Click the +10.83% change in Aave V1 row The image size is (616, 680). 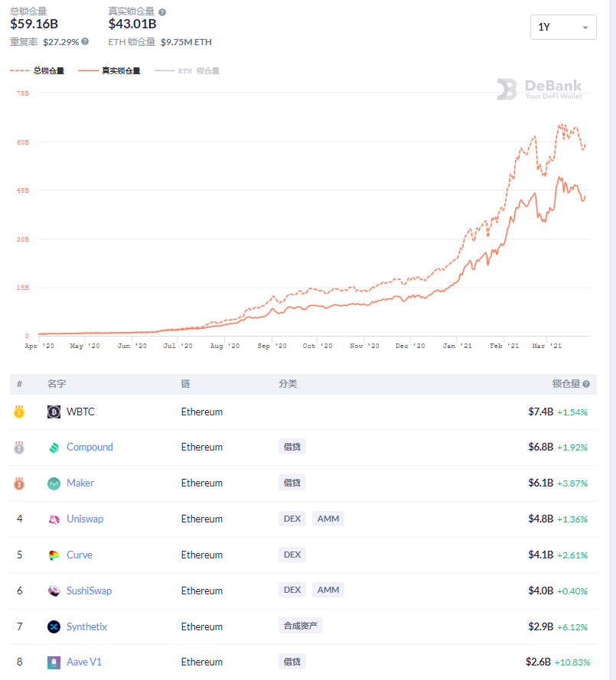click(572, 662)
